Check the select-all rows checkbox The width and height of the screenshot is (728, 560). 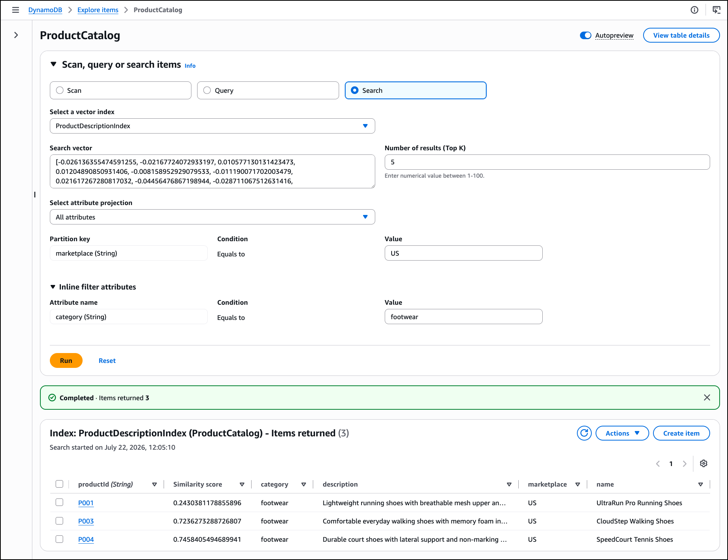click(59, 484)
